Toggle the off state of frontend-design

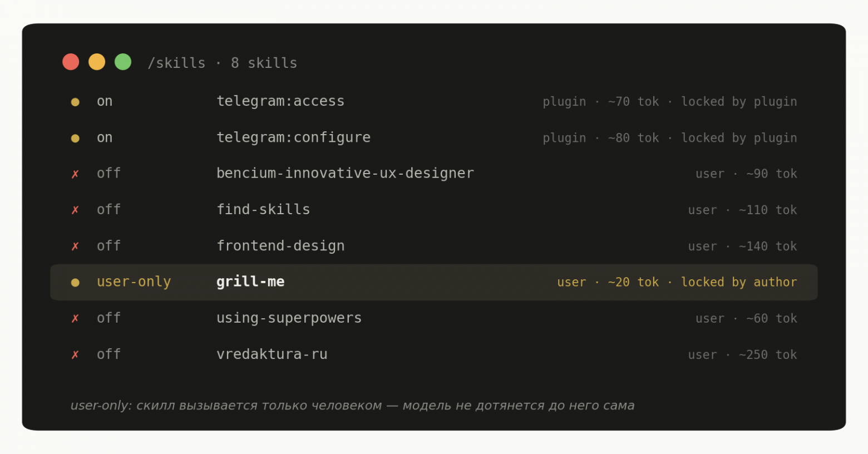point(108,246)
